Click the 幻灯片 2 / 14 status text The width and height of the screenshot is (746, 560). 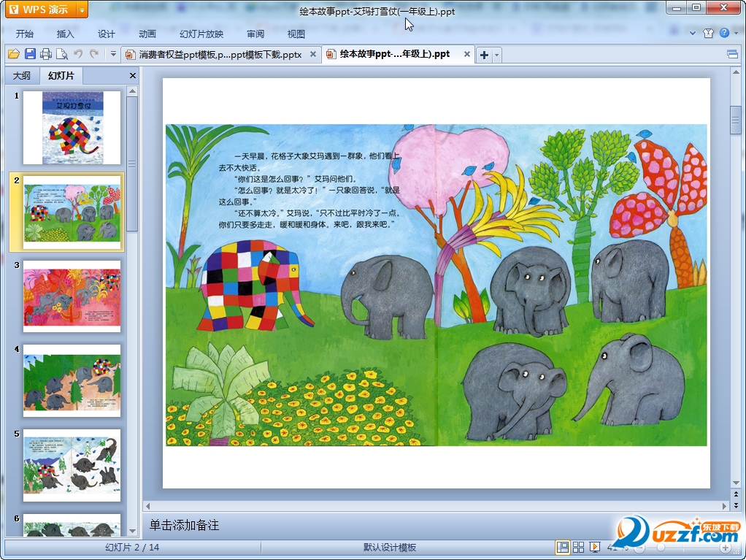coord(132,548)
